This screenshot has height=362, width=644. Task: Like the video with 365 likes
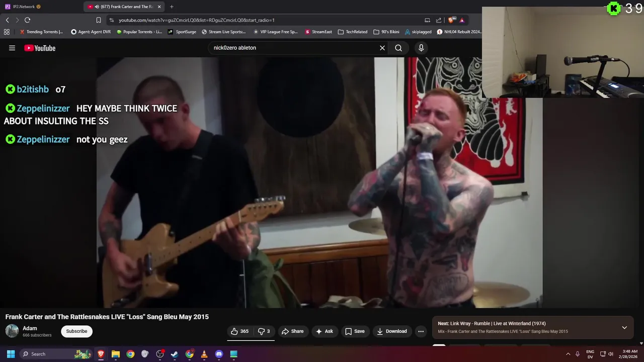coord(239,331)
